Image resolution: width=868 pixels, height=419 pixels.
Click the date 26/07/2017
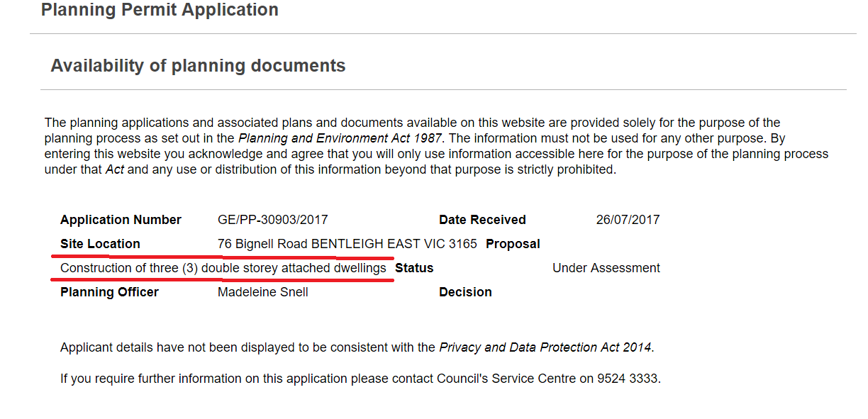click(628, 220)
